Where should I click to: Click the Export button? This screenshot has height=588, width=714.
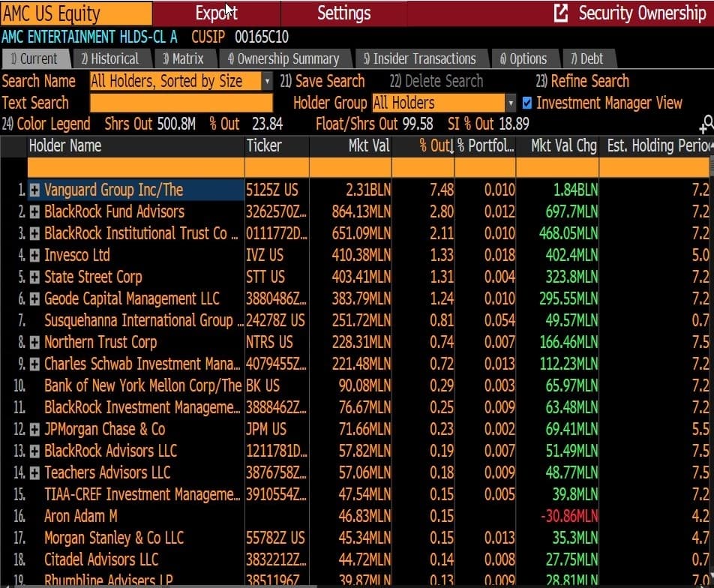[x=216, y=13]
